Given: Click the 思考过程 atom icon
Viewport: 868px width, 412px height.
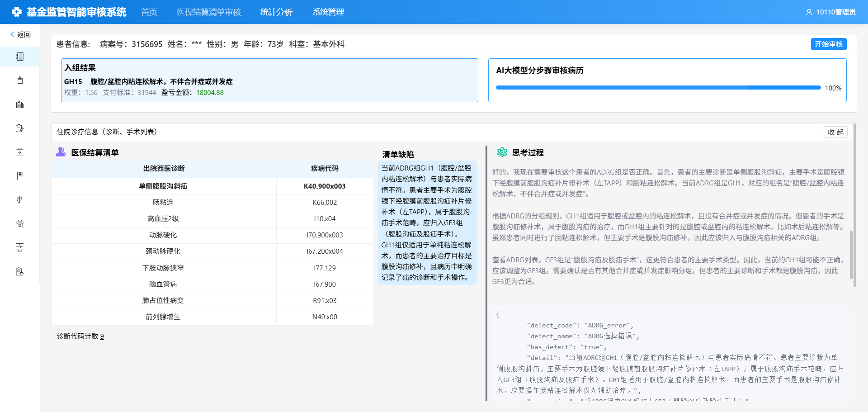Looking at the screenshot, I should [x=502, y=152].
